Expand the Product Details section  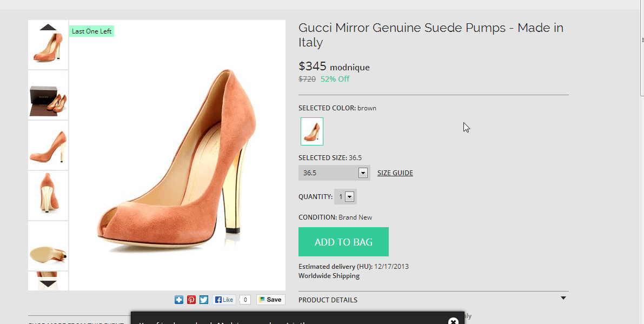(563, 299)
